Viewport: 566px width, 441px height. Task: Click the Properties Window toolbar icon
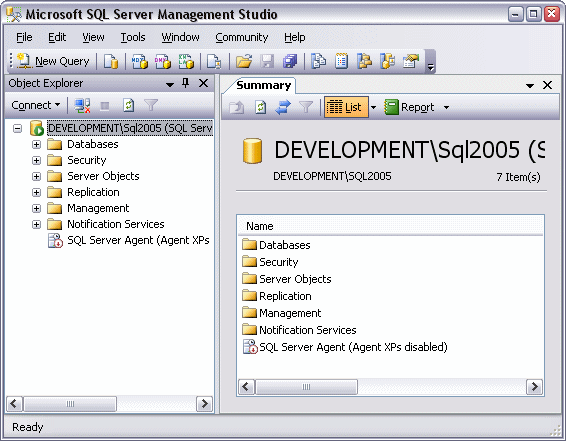(411, 61)
